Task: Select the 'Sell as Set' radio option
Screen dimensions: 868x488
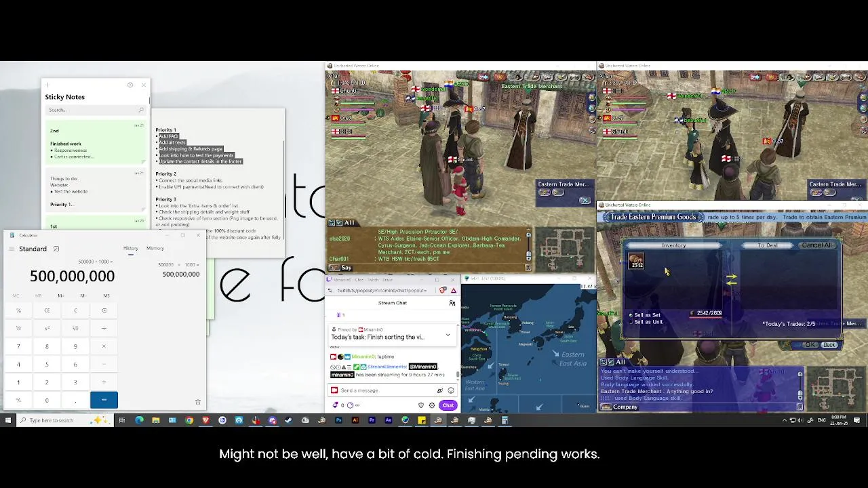Action: (644, 315)
